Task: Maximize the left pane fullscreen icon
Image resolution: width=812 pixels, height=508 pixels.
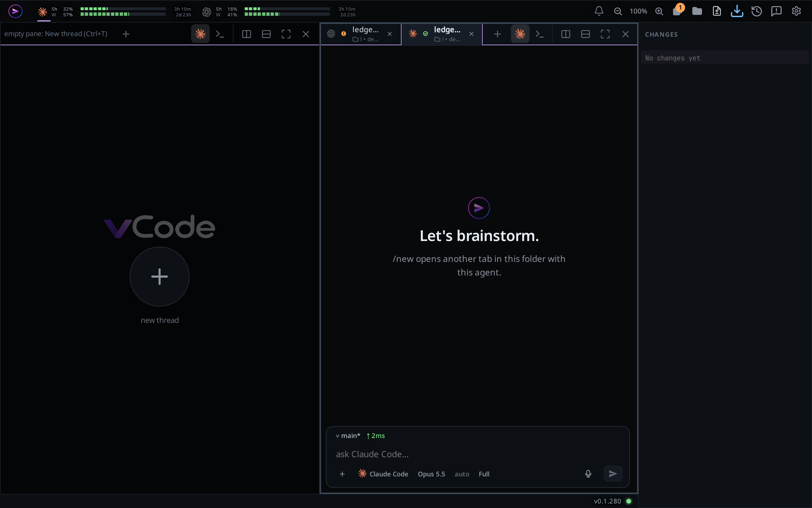Action: tap(286, 34)
